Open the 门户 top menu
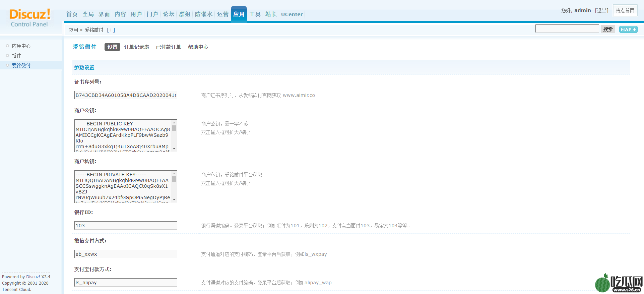Viewport: 644px width, 294px height. pyautogui.click(x=152, y=14)
